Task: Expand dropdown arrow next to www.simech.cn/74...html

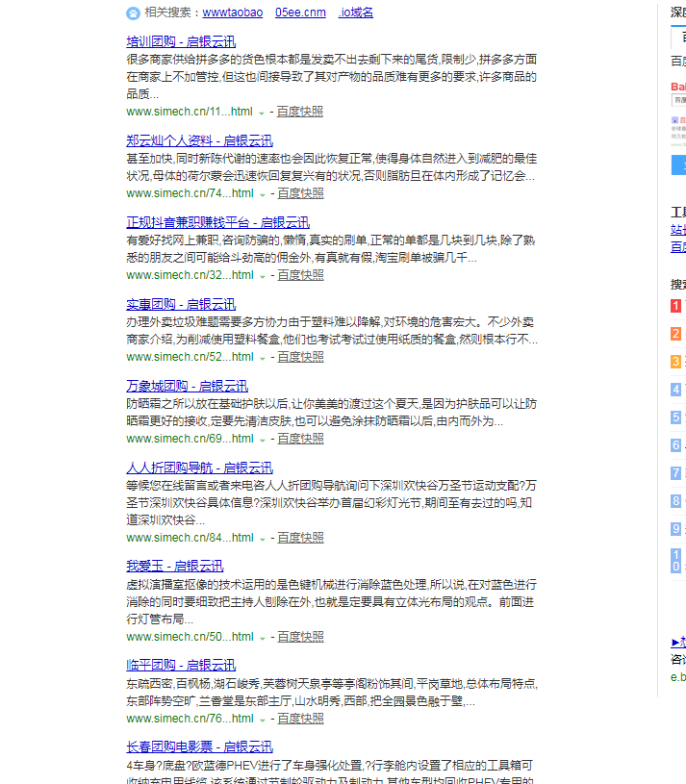Action: [x=262, y=194]
